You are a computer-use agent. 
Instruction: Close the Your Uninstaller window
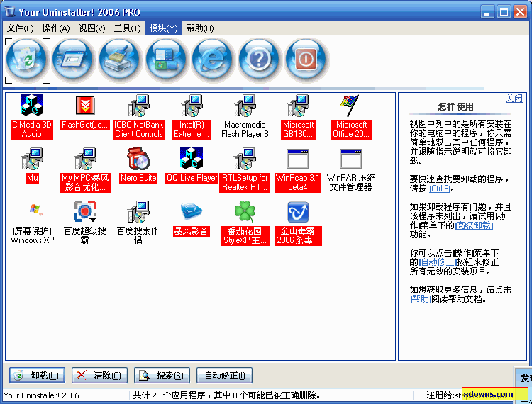[x=520, y=12]
